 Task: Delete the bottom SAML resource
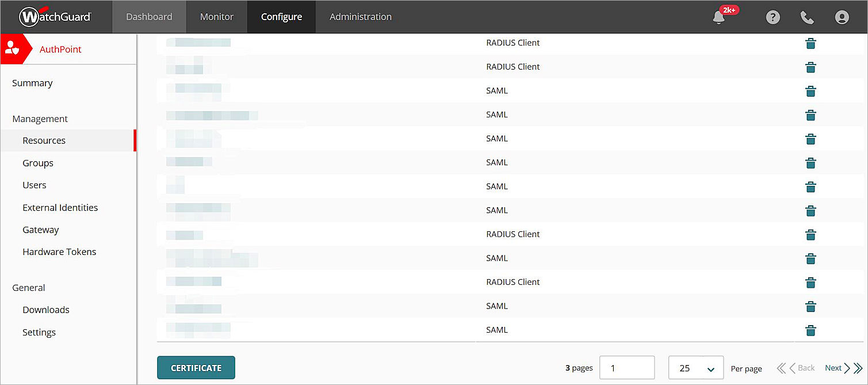[810, 330]
